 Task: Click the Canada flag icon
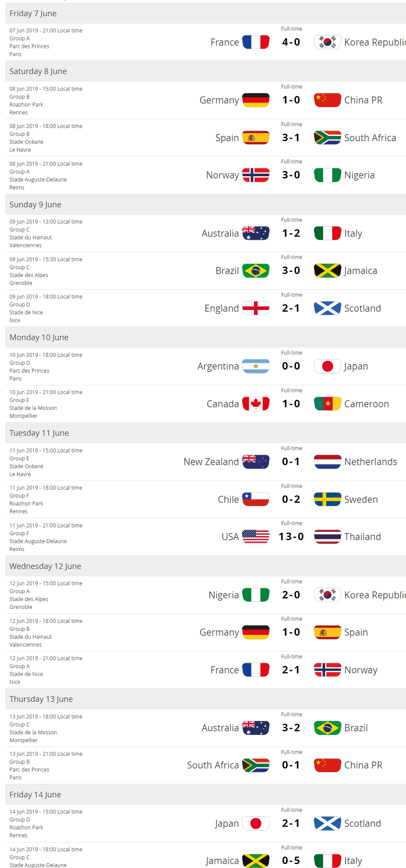pos(256,404)
